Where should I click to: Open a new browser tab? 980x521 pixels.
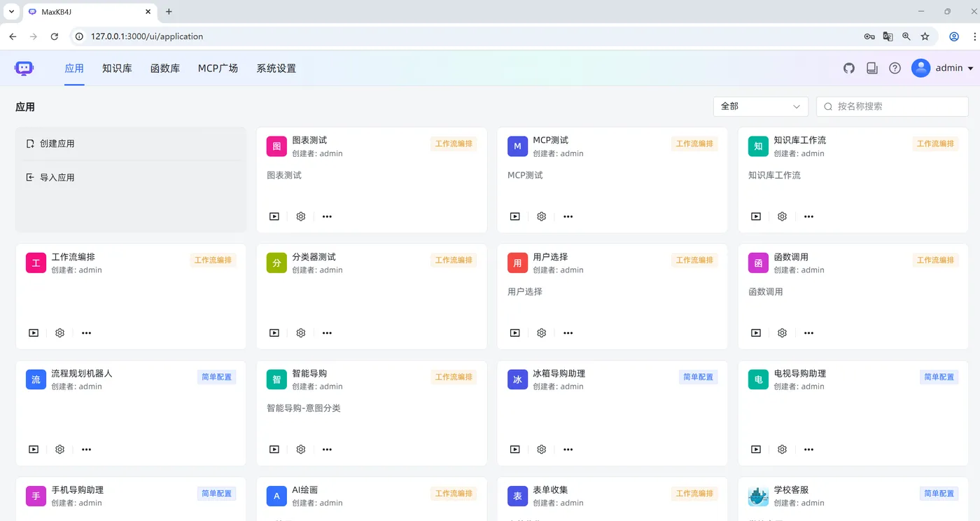click(169, 12)
